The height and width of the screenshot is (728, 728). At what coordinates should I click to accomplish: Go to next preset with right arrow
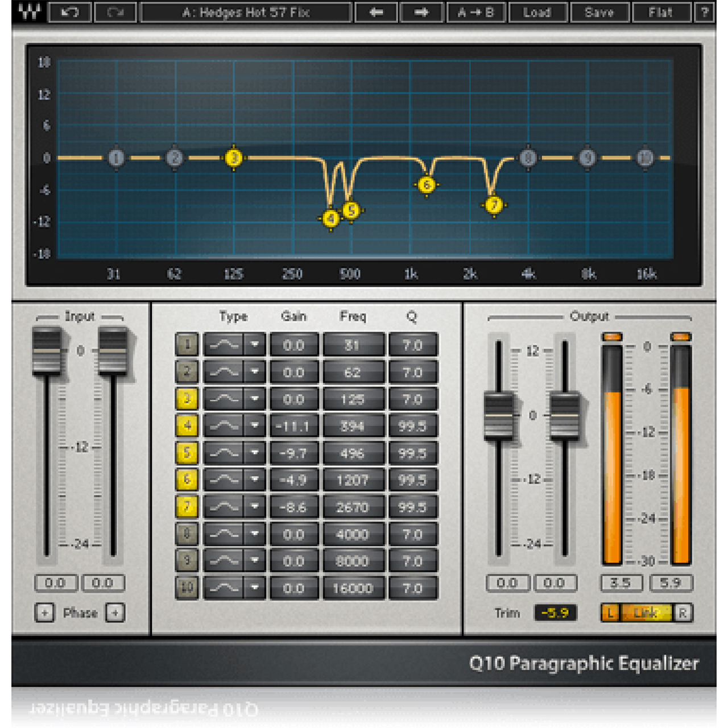(421, 12)
